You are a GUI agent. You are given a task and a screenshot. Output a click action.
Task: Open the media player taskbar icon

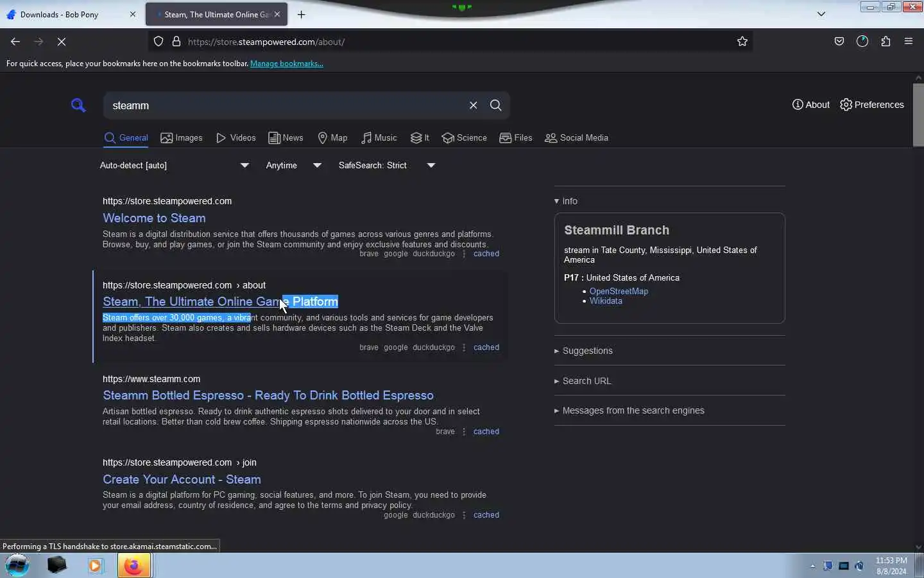pyautogui.click(x=96, y=566)
